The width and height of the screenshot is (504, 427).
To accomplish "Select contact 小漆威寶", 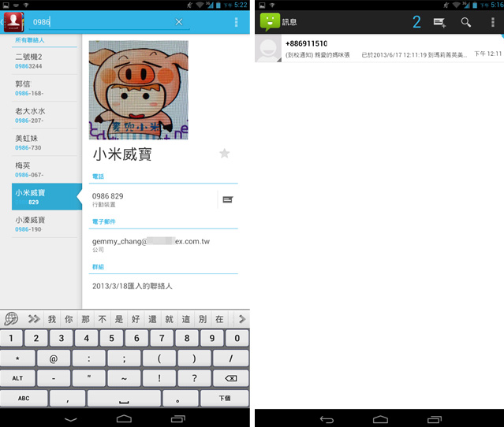I will [x=45, y=224].
